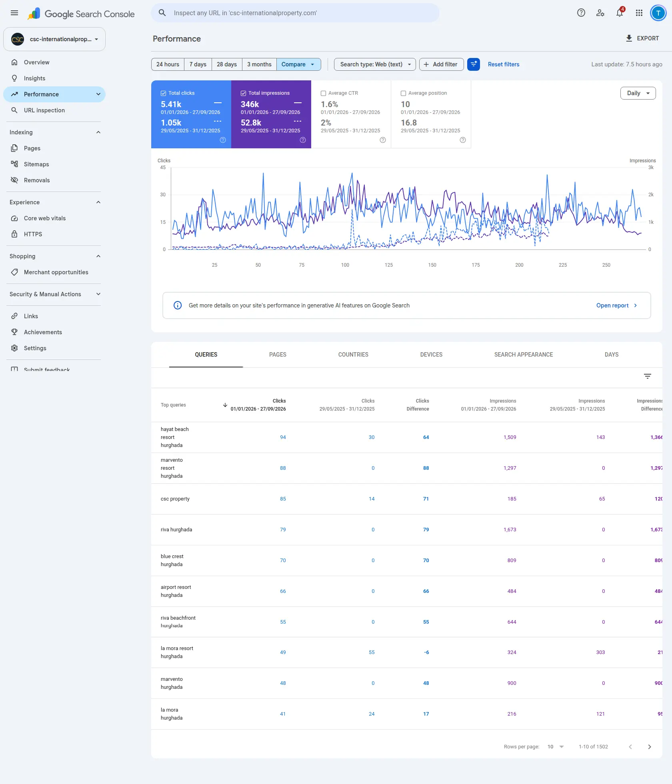The width and height of the screenshot is (672, 784).
Task: Enable the Average CTR checkbox
Action: tap(323, 93)
